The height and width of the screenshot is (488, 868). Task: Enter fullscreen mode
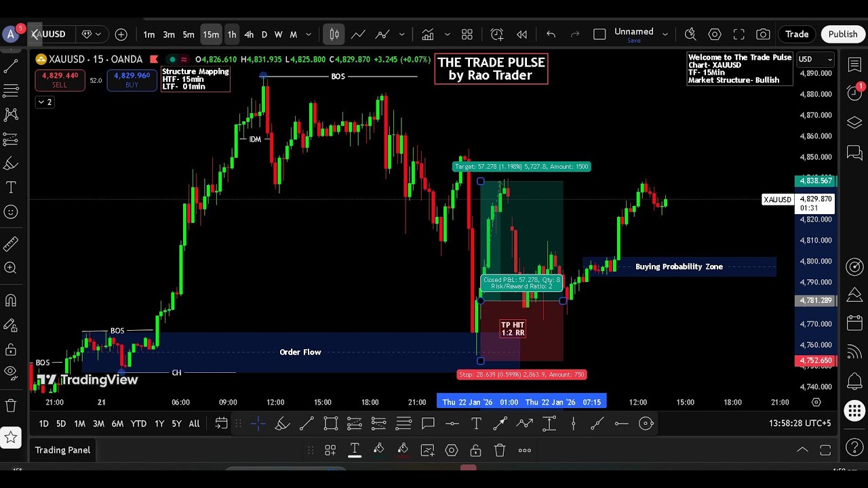[x=739, y=35]
